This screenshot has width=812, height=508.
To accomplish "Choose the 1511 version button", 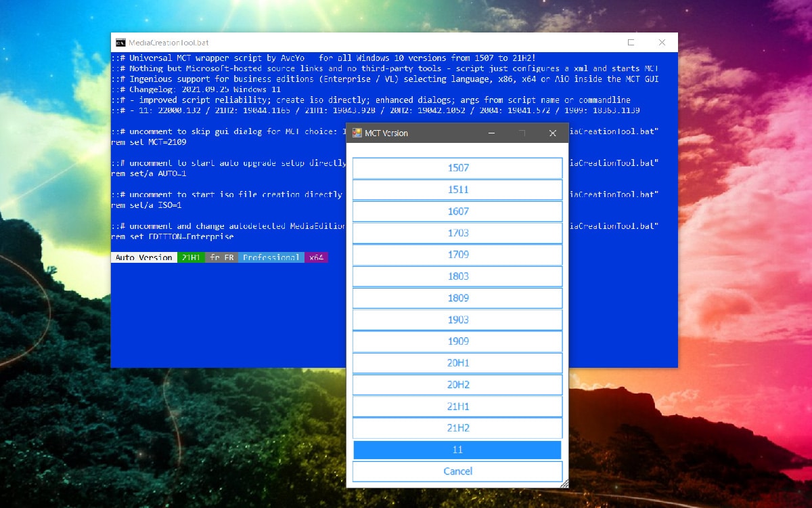I will point(457,190).
